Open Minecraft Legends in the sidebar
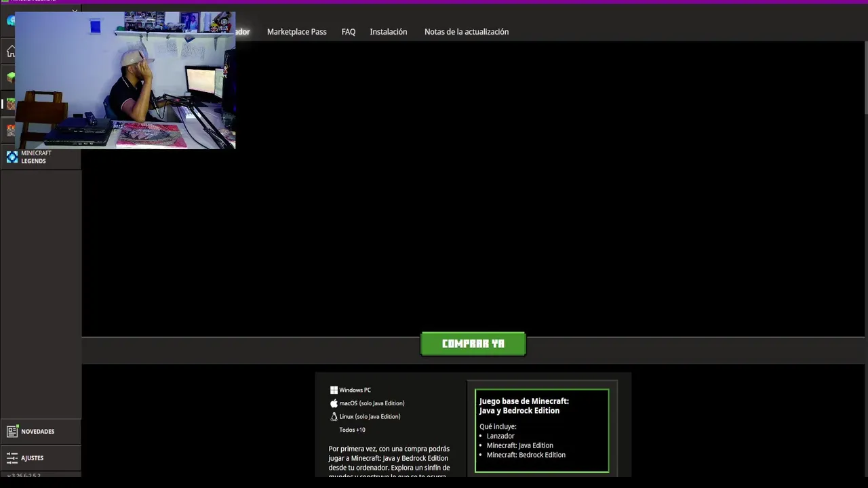 (41, 157)
